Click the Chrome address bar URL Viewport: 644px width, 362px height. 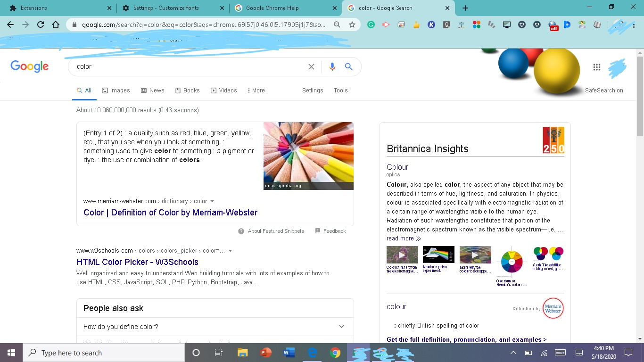(x=203, y=25)
